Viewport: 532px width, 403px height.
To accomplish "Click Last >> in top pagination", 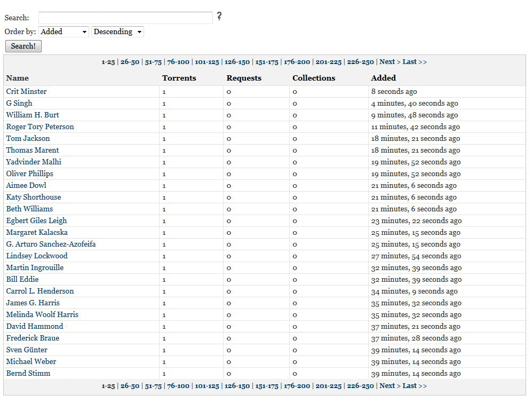I will click(x=415, y=62).
